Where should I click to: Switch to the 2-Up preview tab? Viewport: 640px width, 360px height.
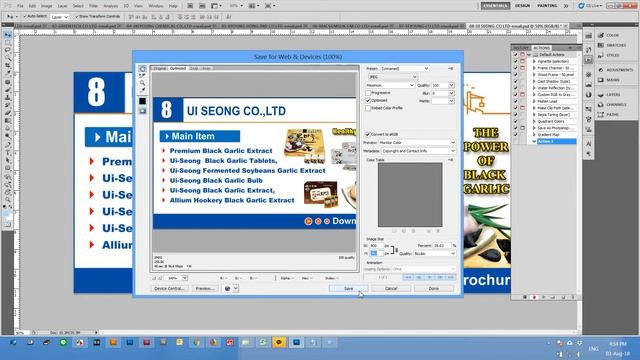point(194,69)
